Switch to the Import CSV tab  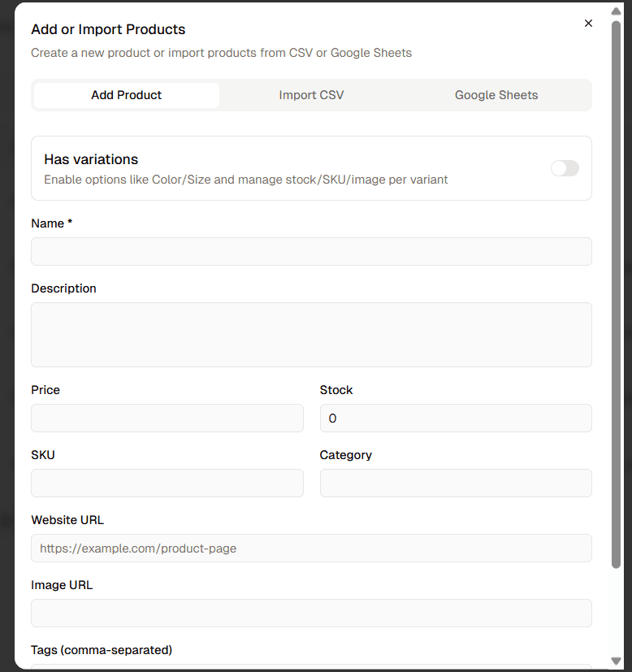[x=311, y=95]
